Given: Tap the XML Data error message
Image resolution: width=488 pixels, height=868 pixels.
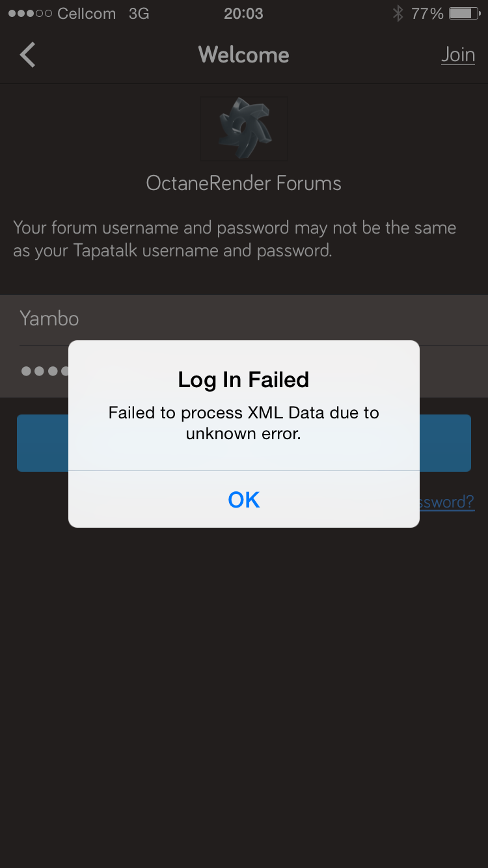Looking at the screenshot, I should [244, 423].
